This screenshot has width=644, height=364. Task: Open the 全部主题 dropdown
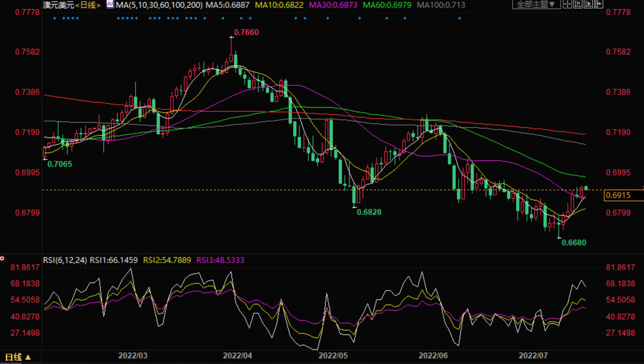click(x=537, y=4)
